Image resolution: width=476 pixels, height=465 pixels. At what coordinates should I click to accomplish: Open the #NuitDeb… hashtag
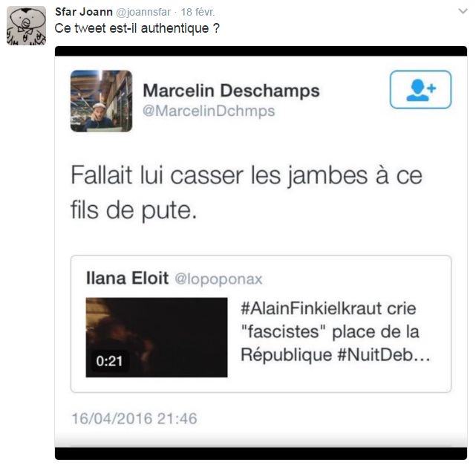point(384,354)
